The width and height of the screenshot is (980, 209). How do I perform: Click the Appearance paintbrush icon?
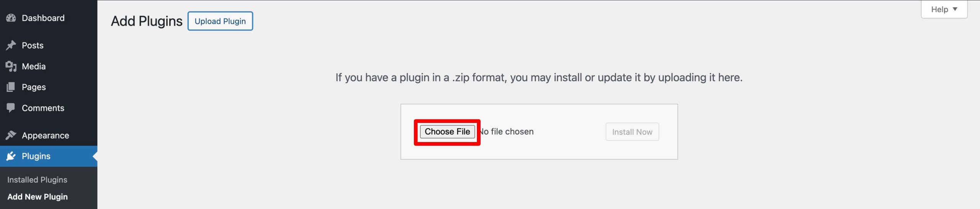tap(11, 135)
